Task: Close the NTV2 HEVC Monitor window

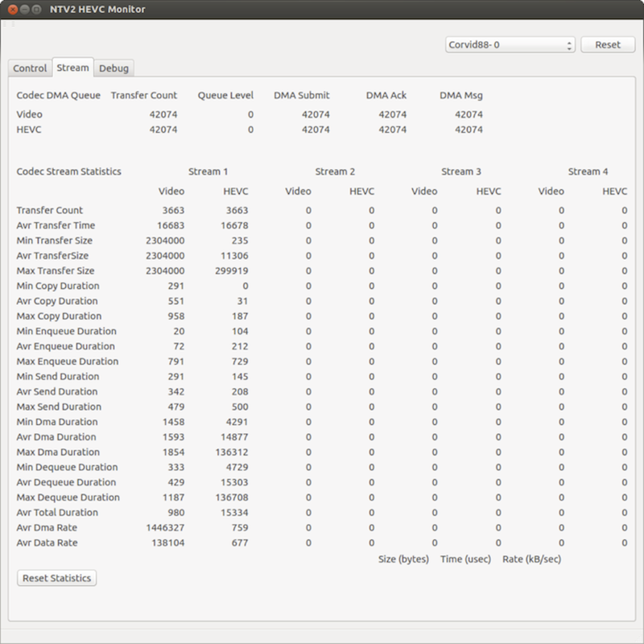Action: point(11,9)
